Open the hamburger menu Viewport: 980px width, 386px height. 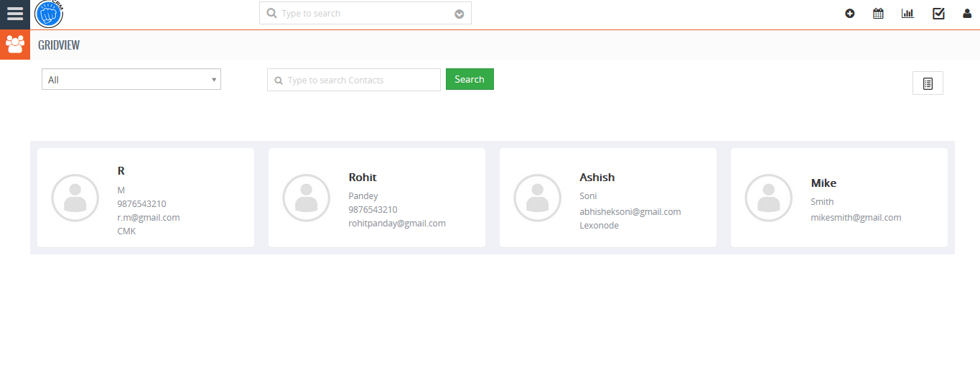pos(15,14)
